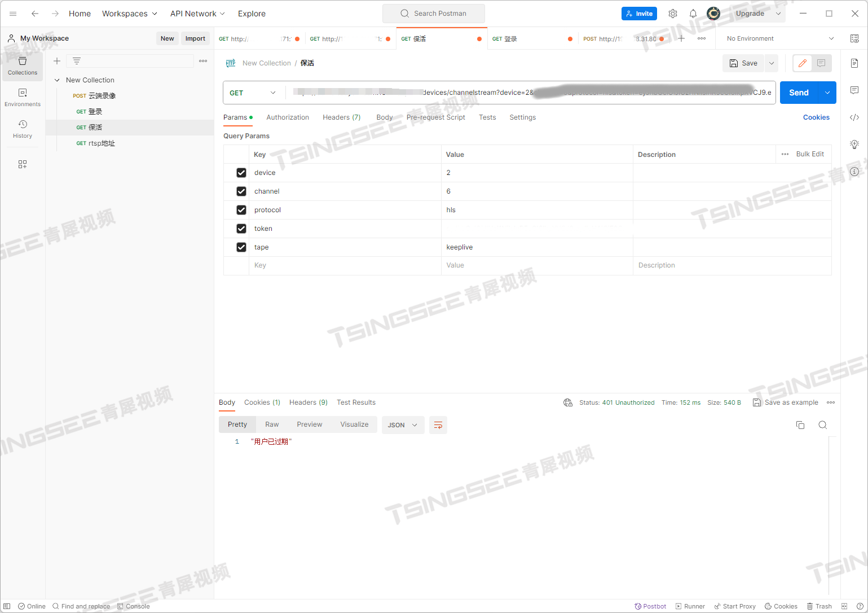Save response as example
This screenshot has height=613, width=868.
pos(786,402)
